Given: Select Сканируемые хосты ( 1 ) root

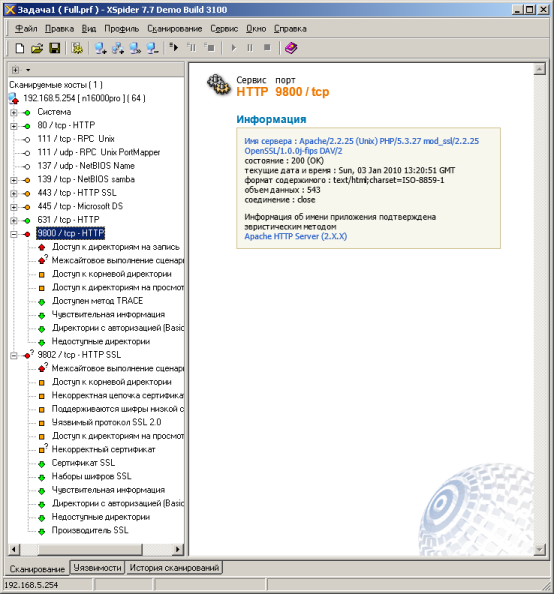Looking at the screenshot, I should point(56,85).
